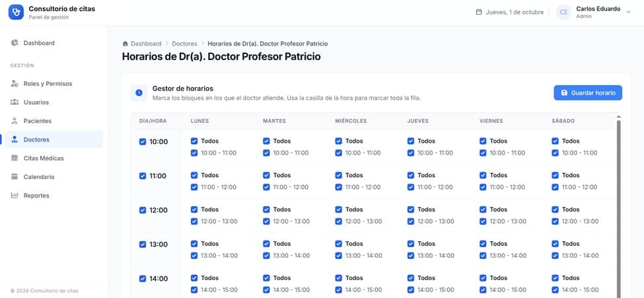The image size is (644, 298).
Task: Click the Dashboard pie chart icon in sidebar
Action: tap(15, 43)
